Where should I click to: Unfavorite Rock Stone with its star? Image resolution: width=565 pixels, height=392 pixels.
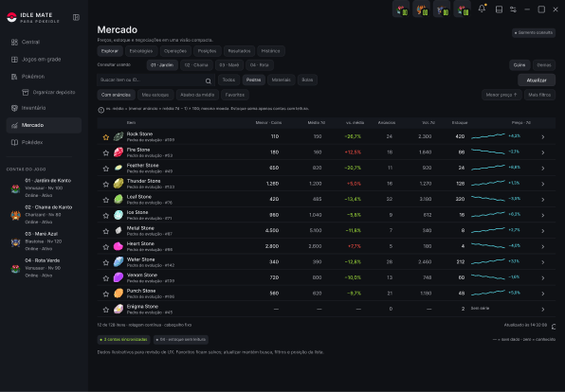(106, 137)
